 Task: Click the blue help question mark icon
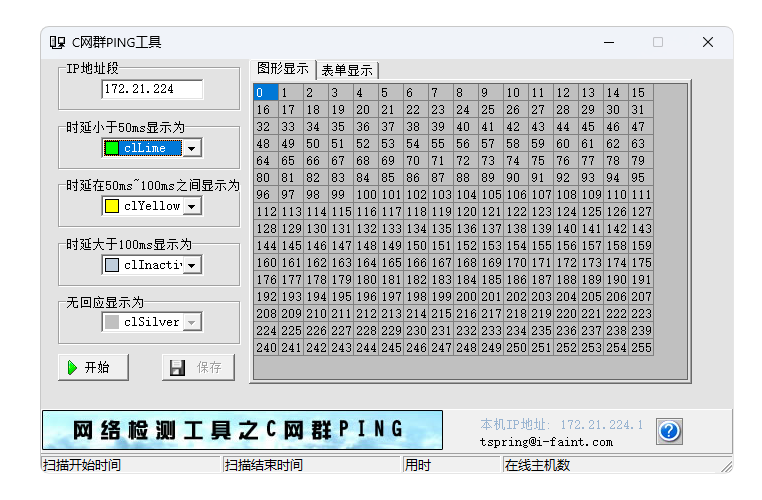pos(669,431)
